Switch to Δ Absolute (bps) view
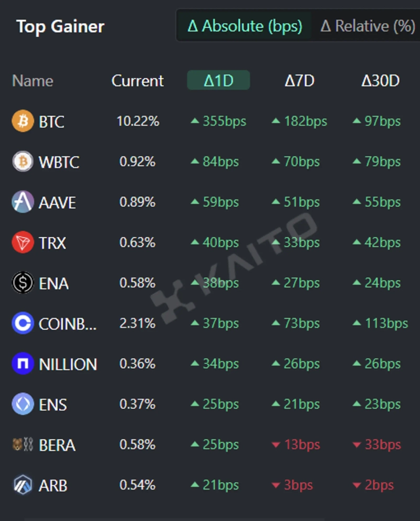 245,26
